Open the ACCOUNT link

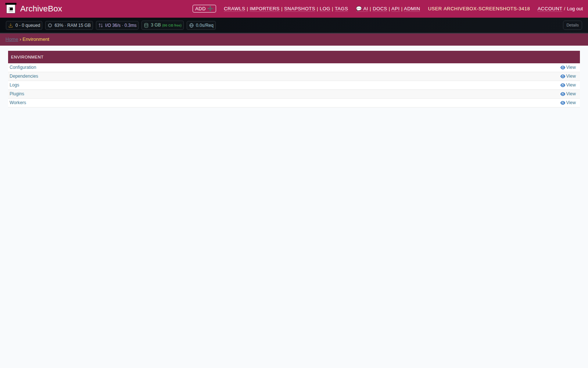click(x=550, y=9)
